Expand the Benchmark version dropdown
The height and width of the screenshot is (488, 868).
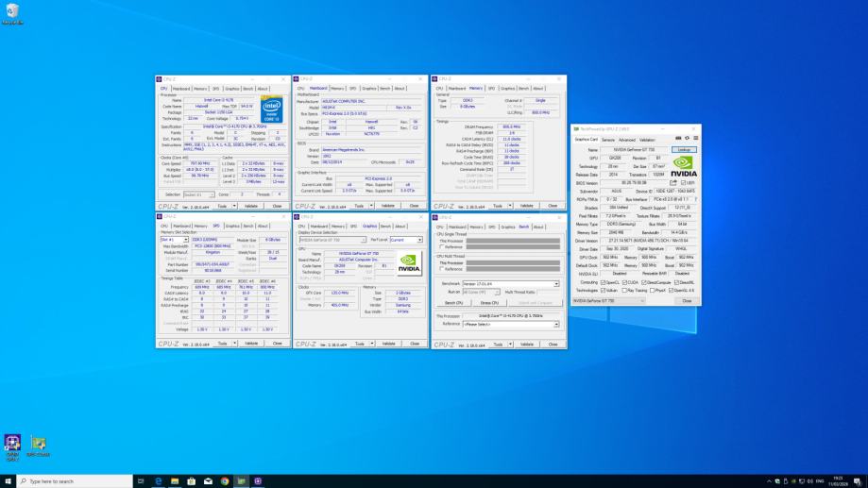click(511, 283)
